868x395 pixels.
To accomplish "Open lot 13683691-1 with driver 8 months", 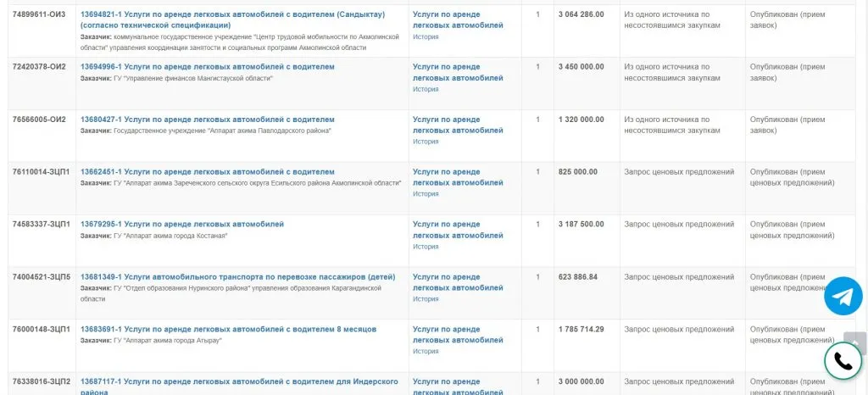I will pyautogui.click(x=228, y=330).
